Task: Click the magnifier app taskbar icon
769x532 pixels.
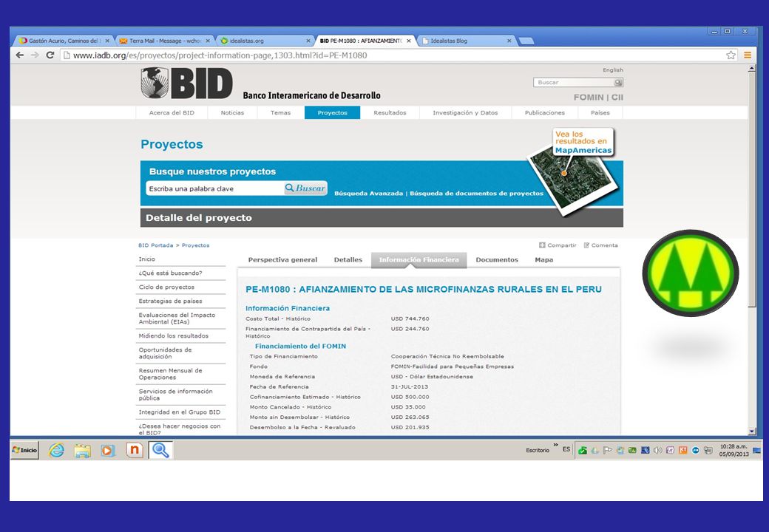Action: click(x=160, y=450)
